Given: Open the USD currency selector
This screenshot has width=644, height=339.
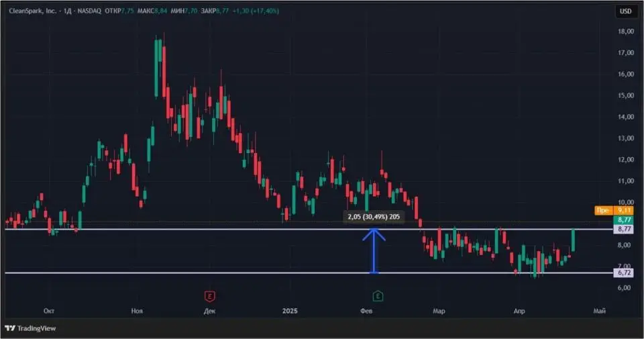Looking at the screenshot, I should pyautogui.click(x=625, y=11).
